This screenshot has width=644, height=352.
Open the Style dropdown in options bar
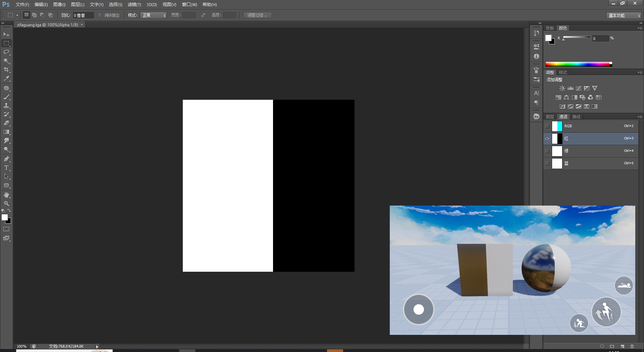pyautogui.click(x=153, y=15)
